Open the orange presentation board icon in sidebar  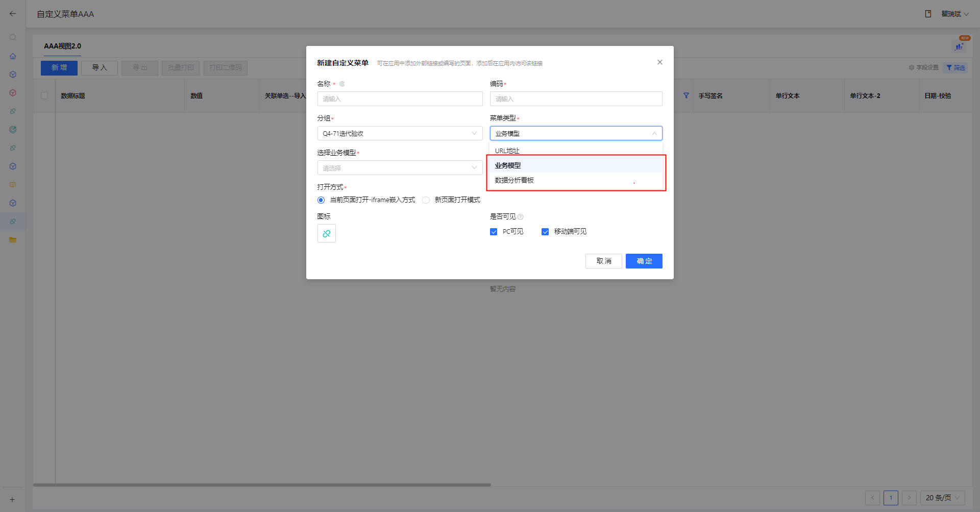point(13,185)
